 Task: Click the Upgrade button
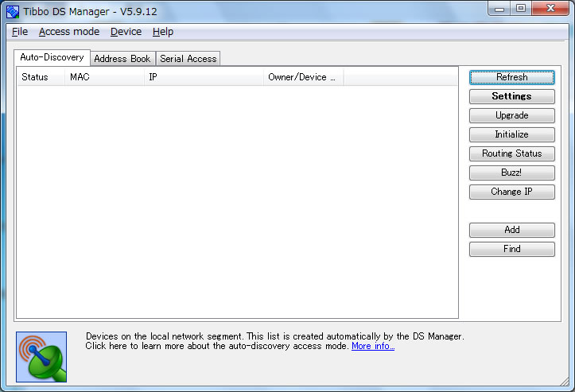click(512, 115)
